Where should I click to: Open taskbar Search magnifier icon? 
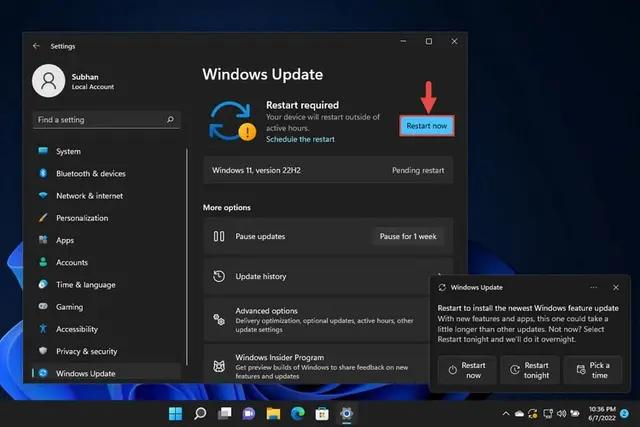point(200,414)
